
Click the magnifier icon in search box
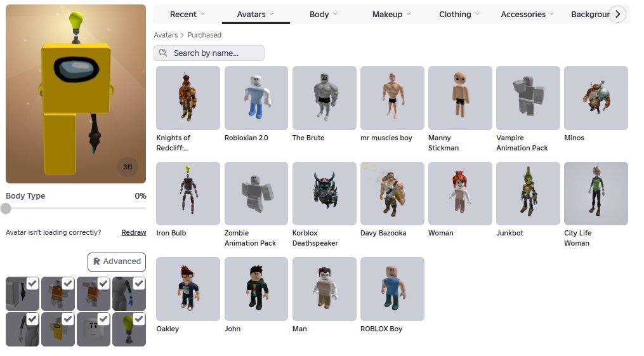tap(163, 53)
